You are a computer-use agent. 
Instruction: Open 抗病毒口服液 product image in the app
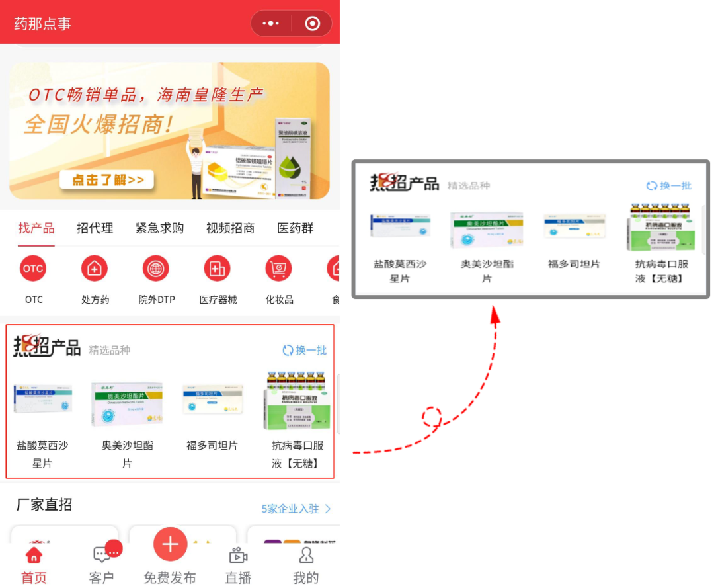click(x=297, y=400)
